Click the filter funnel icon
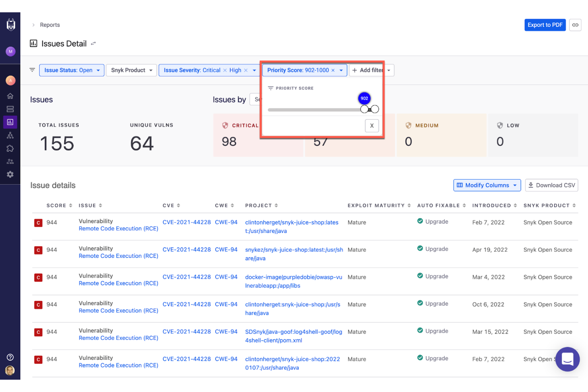The width and height of the screenshot is (588, 392). pos(32,70)
